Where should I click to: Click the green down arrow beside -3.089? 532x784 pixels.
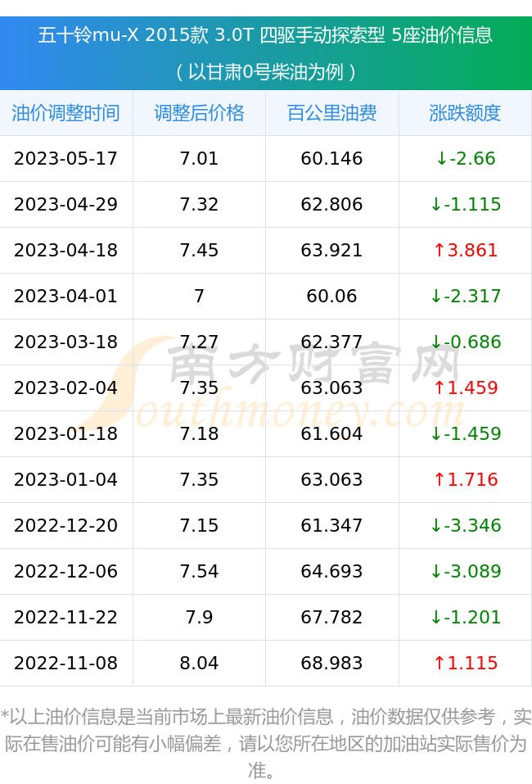click(x=436, y=572)
